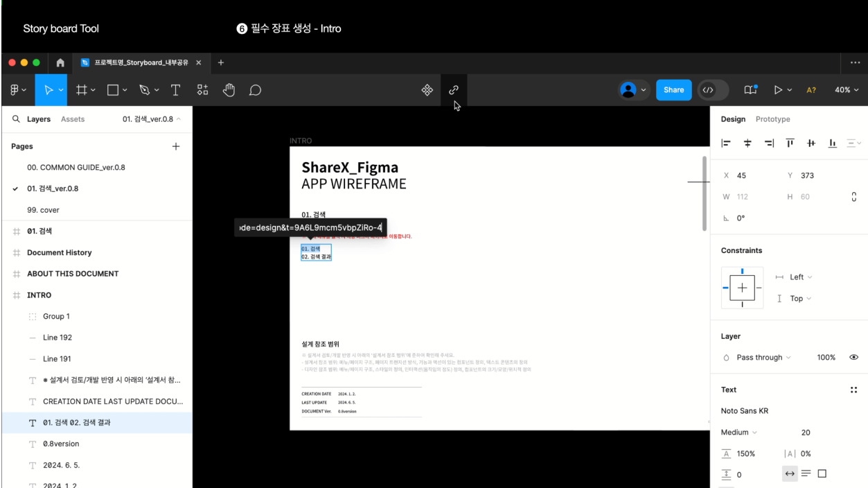868x488 pixels.
Task: Open the three-dot window menu
Action: pyautogui.click(x=855, y=63)
